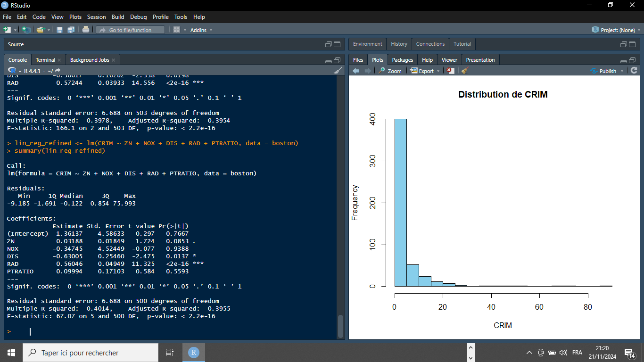The image size is (644, 362).
Task: Clear all plots using broom icon
Action: pos(464,71)
